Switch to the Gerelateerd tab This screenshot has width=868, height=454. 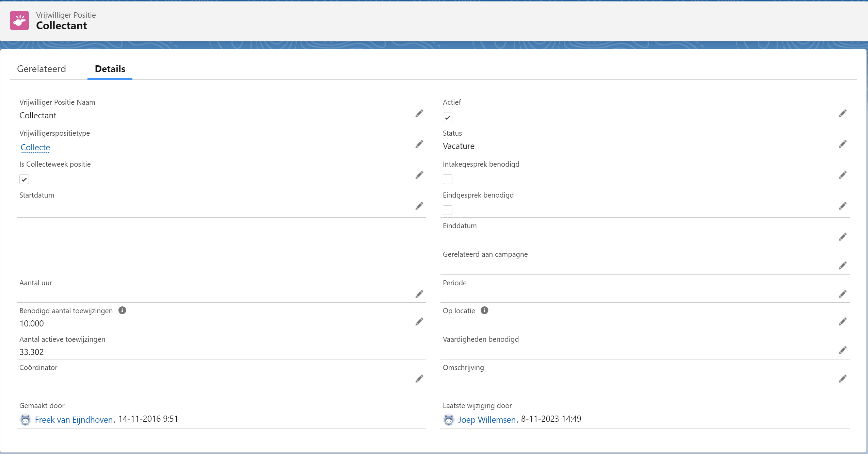pyautogui.click(x=42, y=69)
